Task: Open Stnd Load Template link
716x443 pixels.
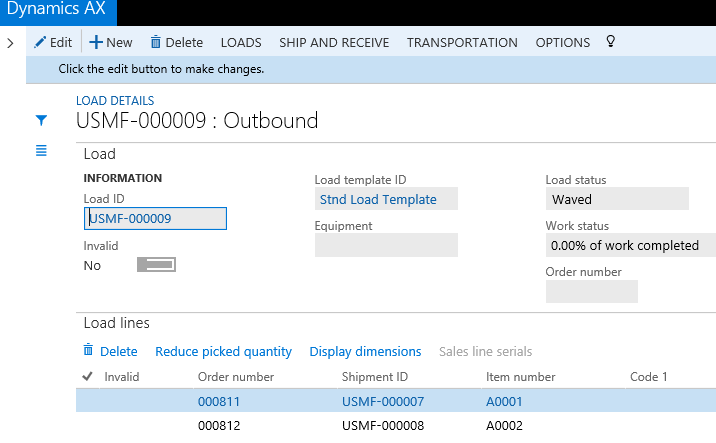Action: tap(378, 199)
